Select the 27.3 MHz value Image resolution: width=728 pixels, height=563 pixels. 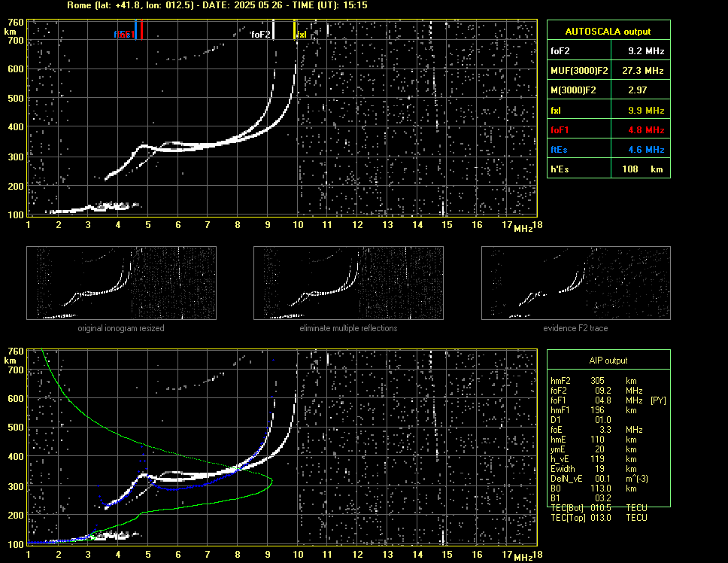click(x=642, y=71)
